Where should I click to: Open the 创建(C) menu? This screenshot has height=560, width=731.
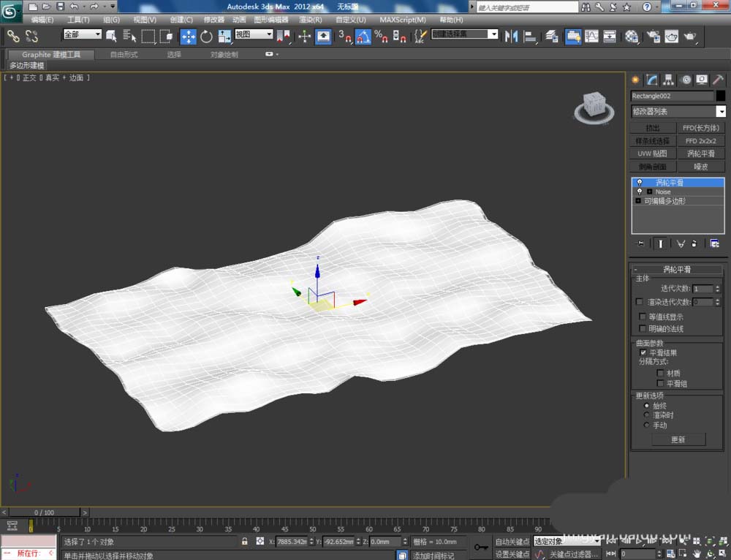pyautogui.click(x=181, y=20)
